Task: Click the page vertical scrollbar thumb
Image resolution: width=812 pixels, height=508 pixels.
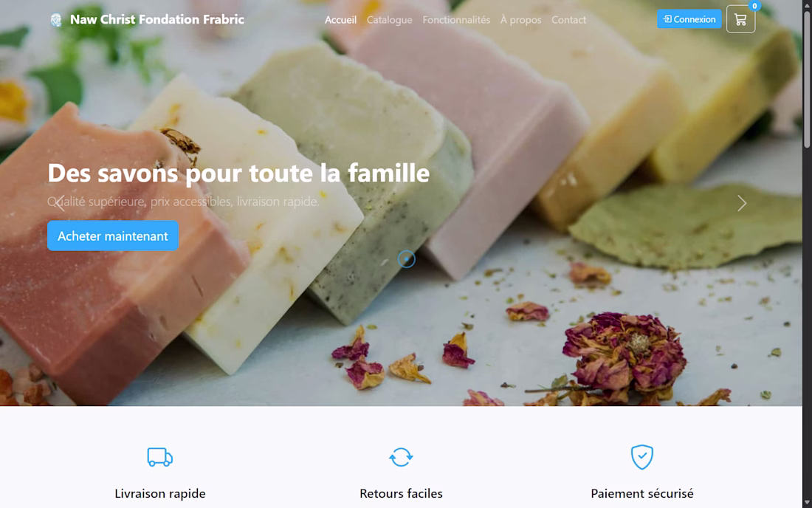Action: point(808,78)
